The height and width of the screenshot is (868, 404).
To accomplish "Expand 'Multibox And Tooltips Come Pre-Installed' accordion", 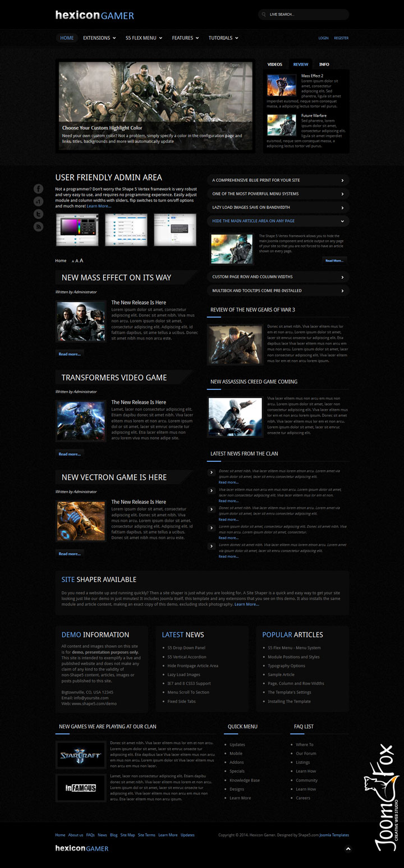I will pos(278,291).
